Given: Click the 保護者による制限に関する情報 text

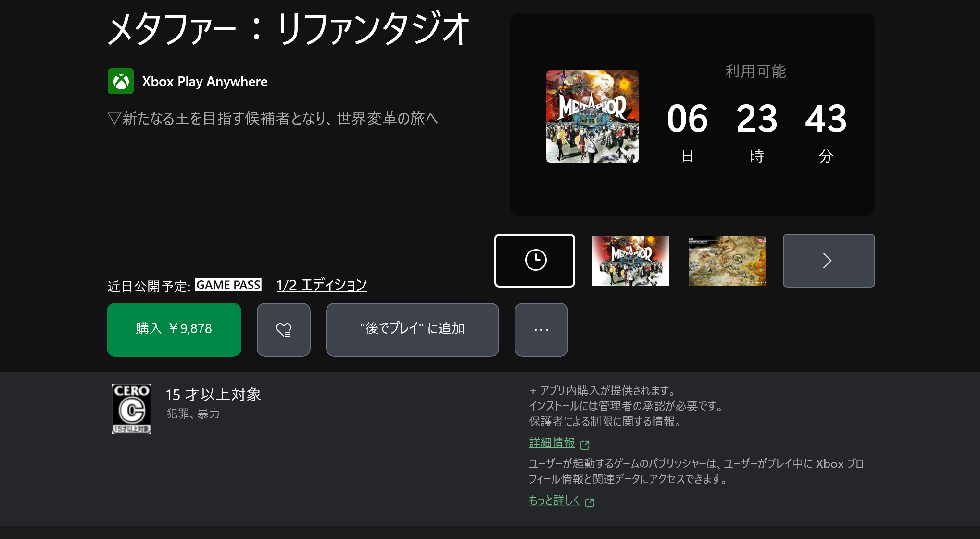Looking at the screenshot, I should coord(605,422).
